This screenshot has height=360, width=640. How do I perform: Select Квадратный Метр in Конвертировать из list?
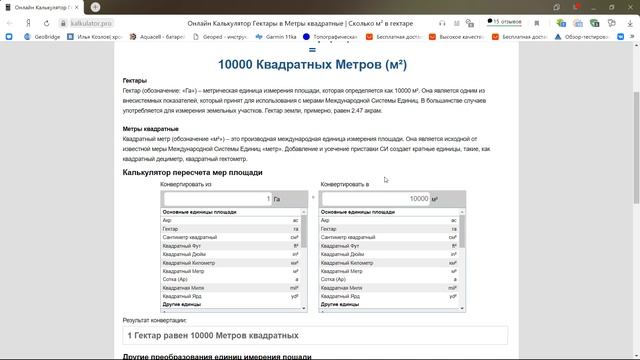click(x=231, y=271)
